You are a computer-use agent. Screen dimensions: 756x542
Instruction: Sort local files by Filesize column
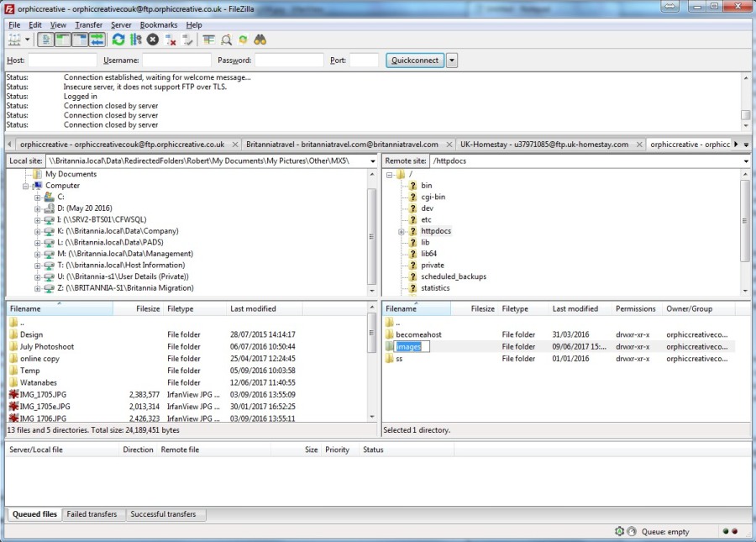coord(139,308)
